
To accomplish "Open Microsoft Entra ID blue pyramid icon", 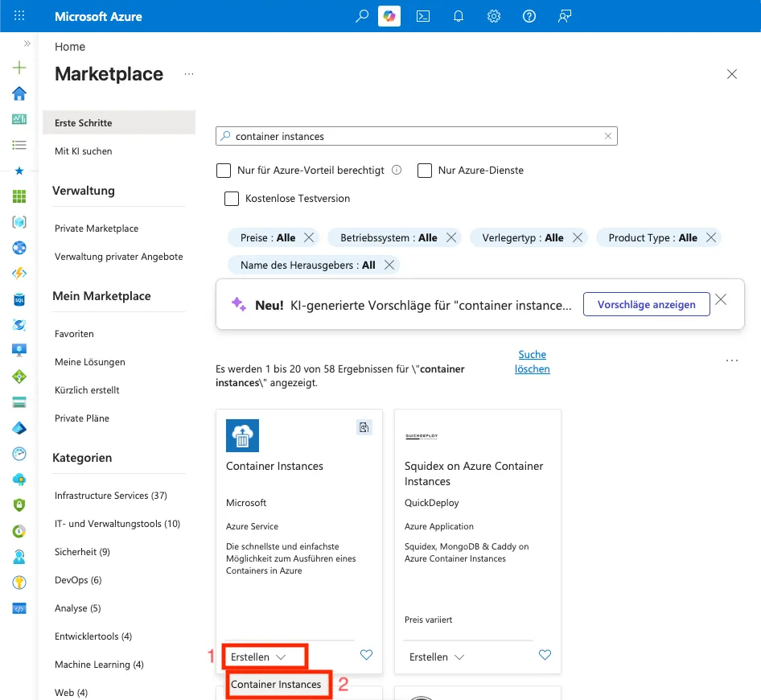I will pyautogui.click(x=19, y=428).
